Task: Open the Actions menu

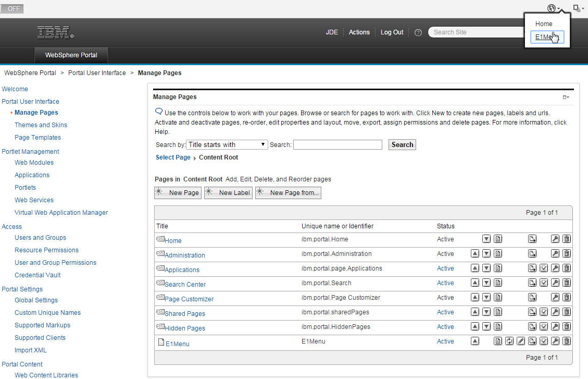Action: [x=359, y=32]
